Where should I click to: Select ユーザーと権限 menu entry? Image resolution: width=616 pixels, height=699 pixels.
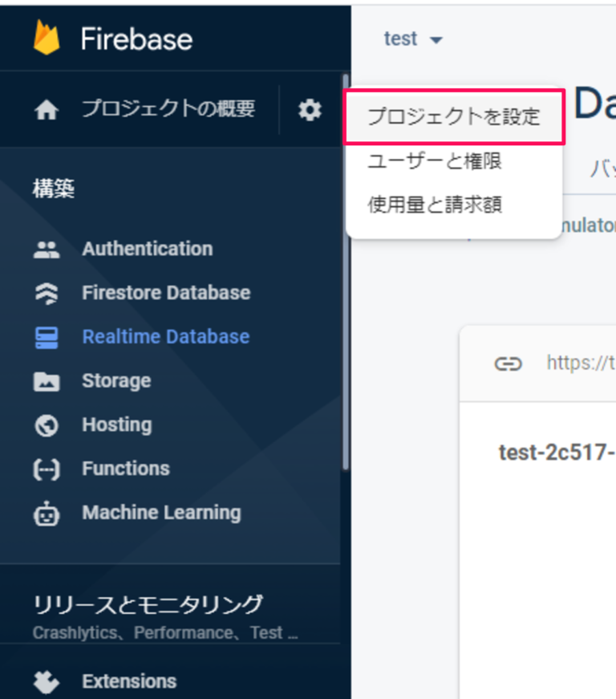click(x=435, y=161)
